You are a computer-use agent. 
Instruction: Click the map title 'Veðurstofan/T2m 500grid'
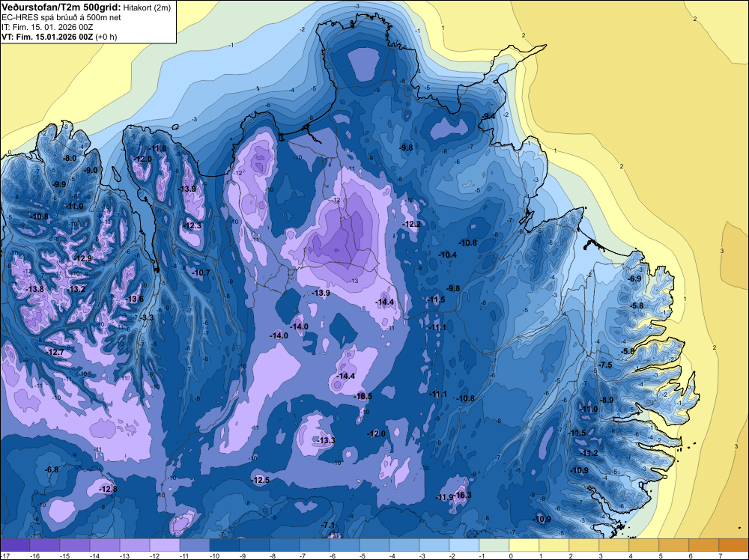coord(61,7)
